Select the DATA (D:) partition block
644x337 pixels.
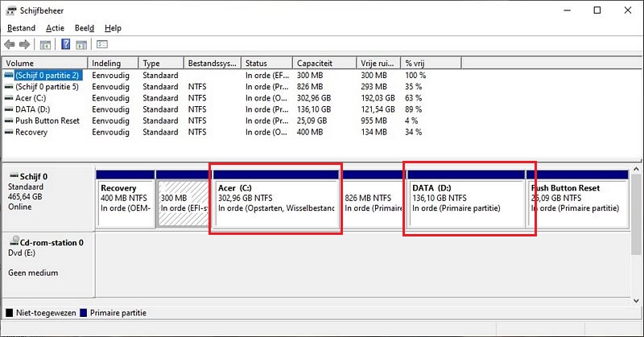tap(466, 199)
